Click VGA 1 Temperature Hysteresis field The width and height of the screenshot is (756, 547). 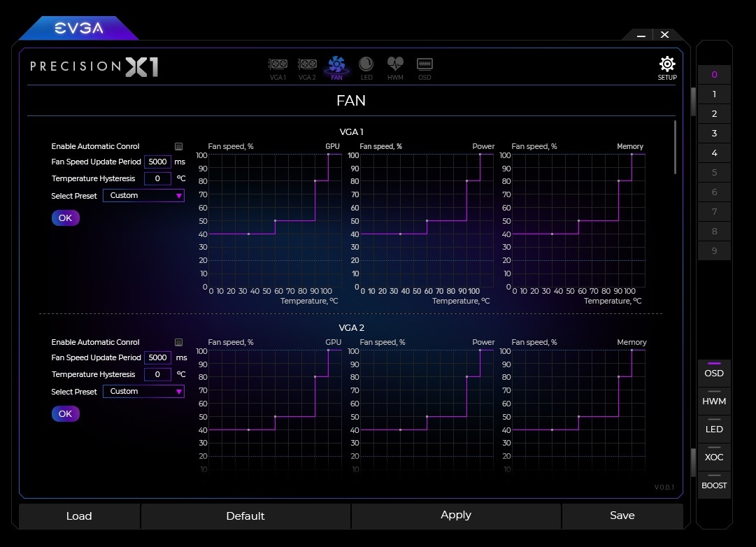click(157, 178)
